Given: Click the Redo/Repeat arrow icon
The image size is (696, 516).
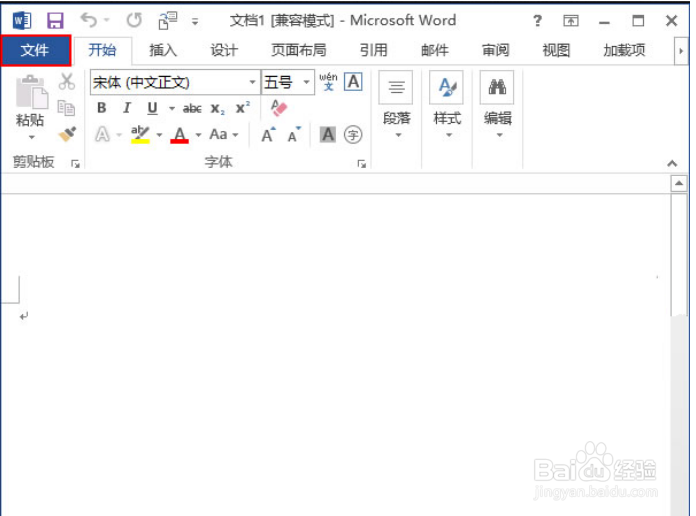Looking at the screenshot, I should click(x=134, y=20).
